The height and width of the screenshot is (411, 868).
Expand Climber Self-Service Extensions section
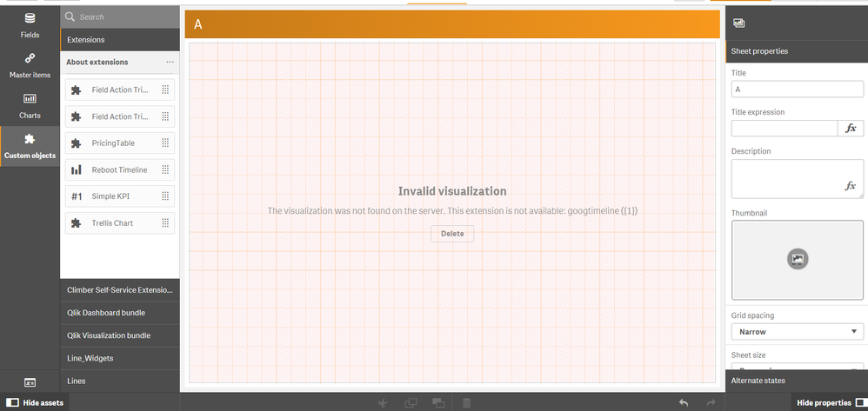(x=120, y=290)
